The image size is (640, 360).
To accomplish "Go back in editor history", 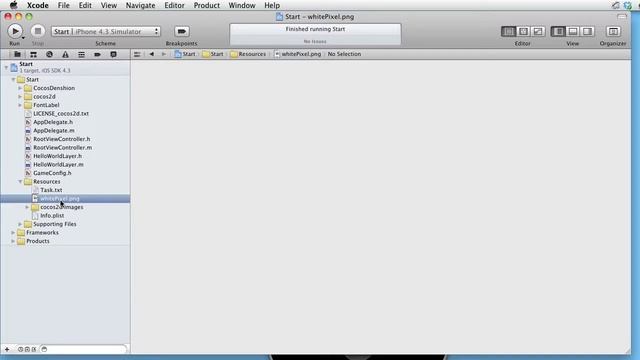I will tap(151, 54).
